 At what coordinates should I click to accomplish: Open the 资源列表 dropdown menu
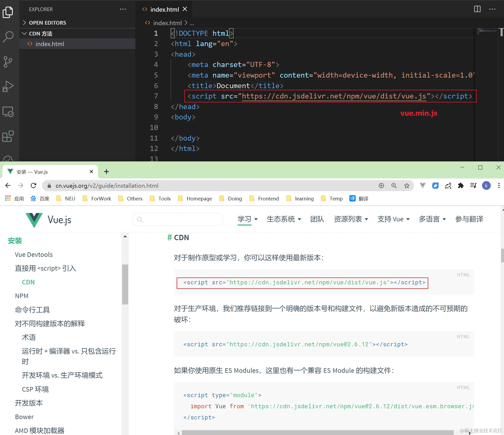click(351, 219)
